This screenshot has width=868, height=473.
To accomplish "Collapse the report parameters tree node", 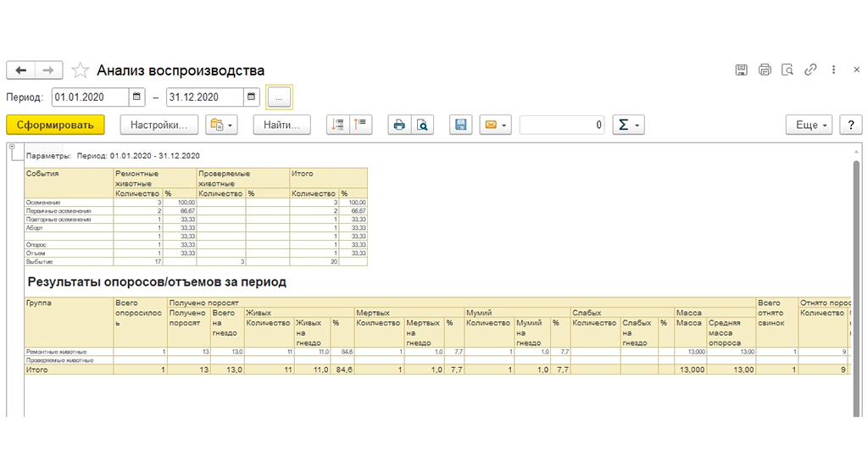I will tap(13, 148).
